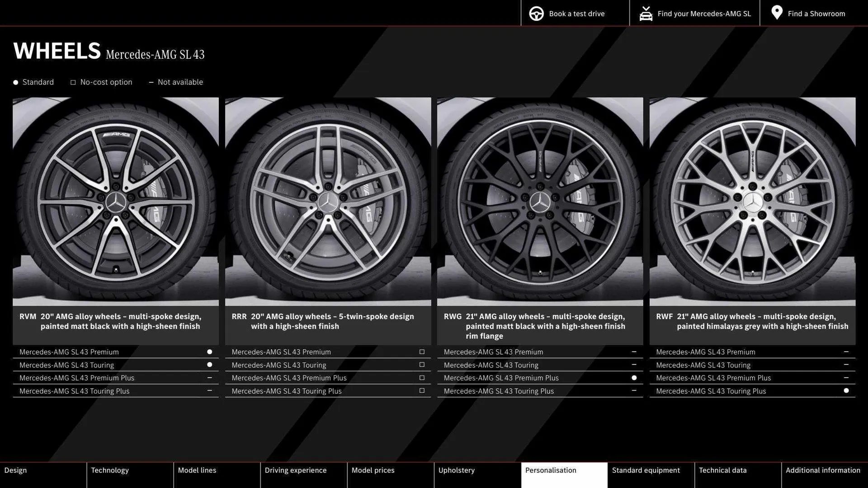
Task: Toggle the standard dot on RWG Premium Plus
Action: click(x=634, y=377)
